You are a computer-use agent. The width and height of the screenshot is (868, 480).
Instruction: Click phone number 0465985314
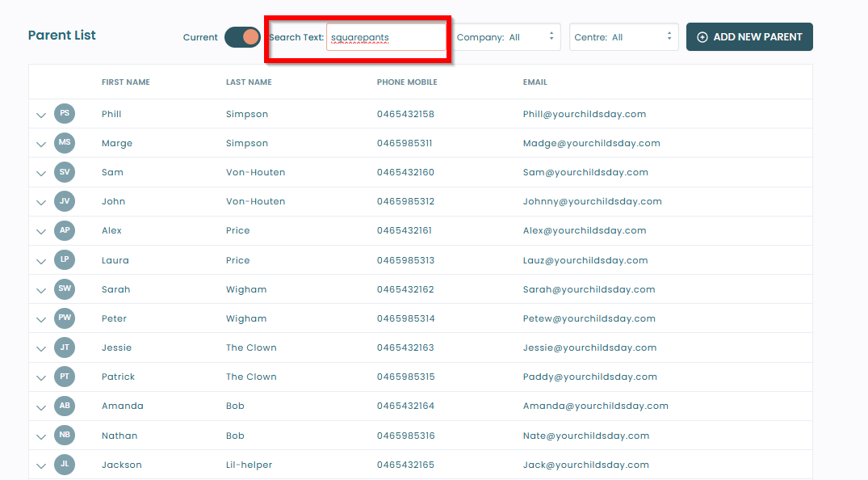[x=406, y=318]
